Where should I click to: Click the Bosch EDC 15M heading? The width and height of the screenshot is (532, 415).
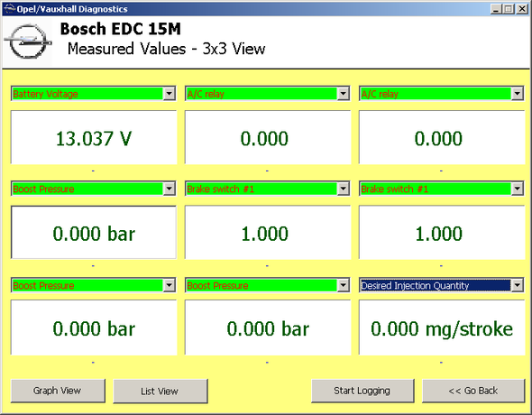tap(121, 29)
